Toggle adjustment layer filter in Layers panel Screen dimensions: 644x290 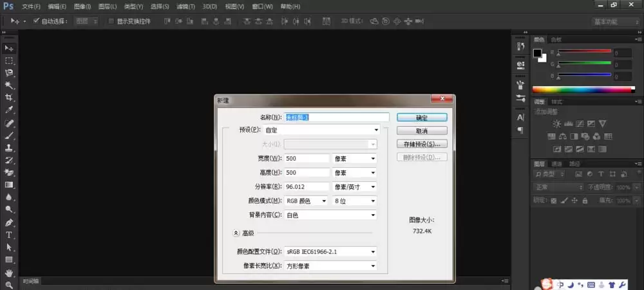(x=590, y=174)
